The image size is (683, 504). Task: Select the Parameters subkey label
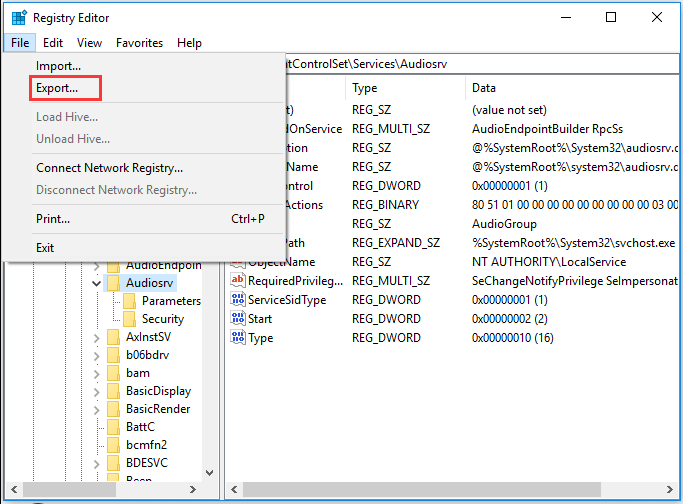pyautogui.click(x=171, y=301)
